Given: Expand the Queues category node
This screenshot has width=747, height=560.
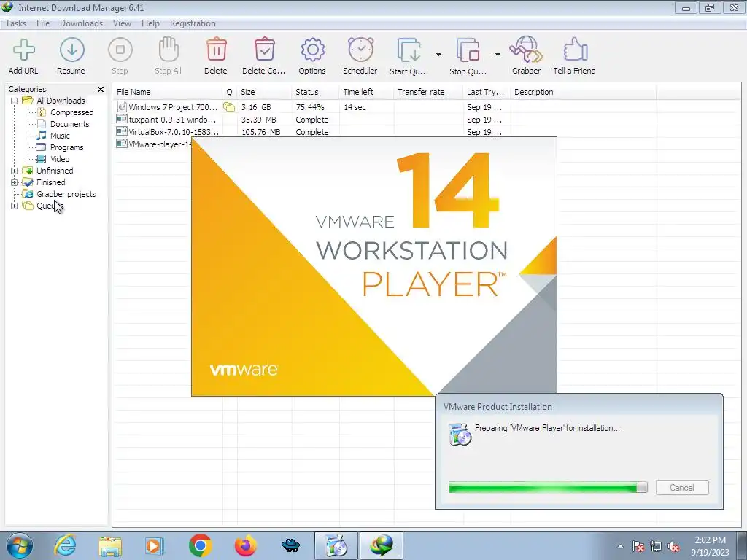Looking at the screenshot, I should pos(15,206).
